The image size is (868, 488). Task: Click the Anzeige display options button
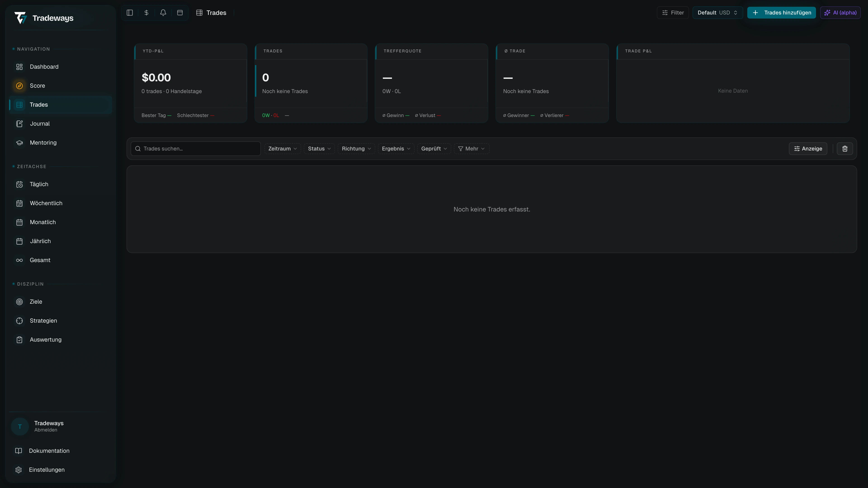pyautogui.click(x=808, y=148)
